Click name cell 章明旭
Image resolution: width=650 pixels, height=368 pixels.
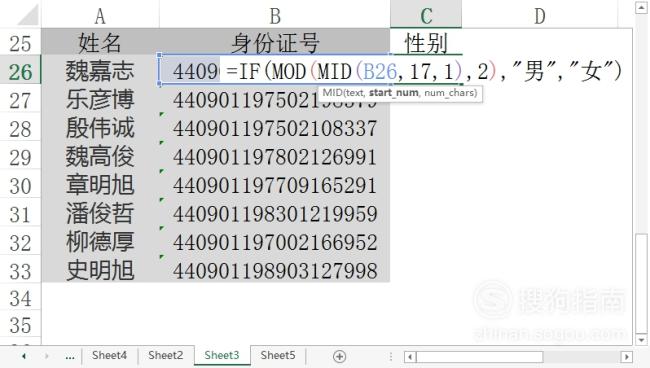[100, 185]
